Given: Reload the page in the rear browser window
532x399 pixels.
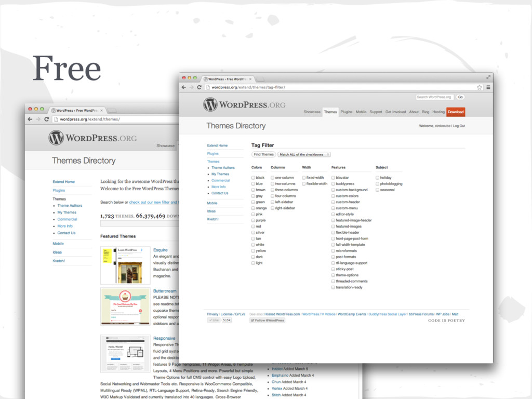Looking at the screenshot, I should [46, 119].
